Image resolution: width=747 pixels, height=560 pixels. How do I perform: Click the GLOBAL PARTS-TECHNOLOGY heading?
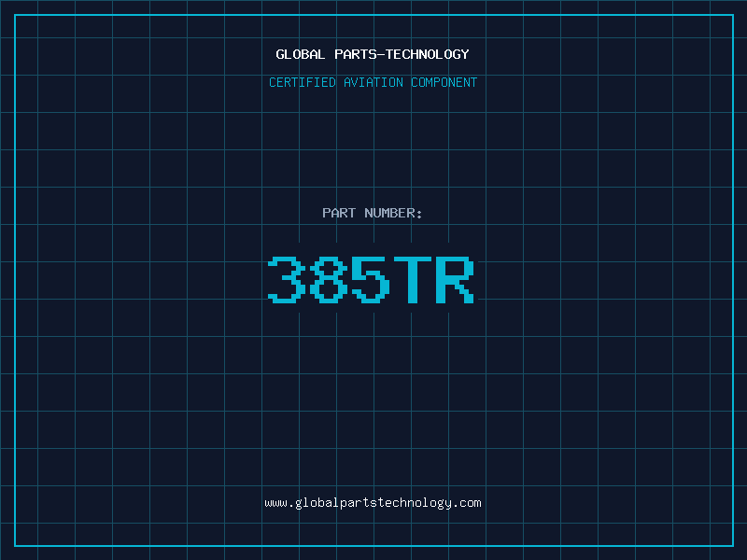tap(373, 54)
